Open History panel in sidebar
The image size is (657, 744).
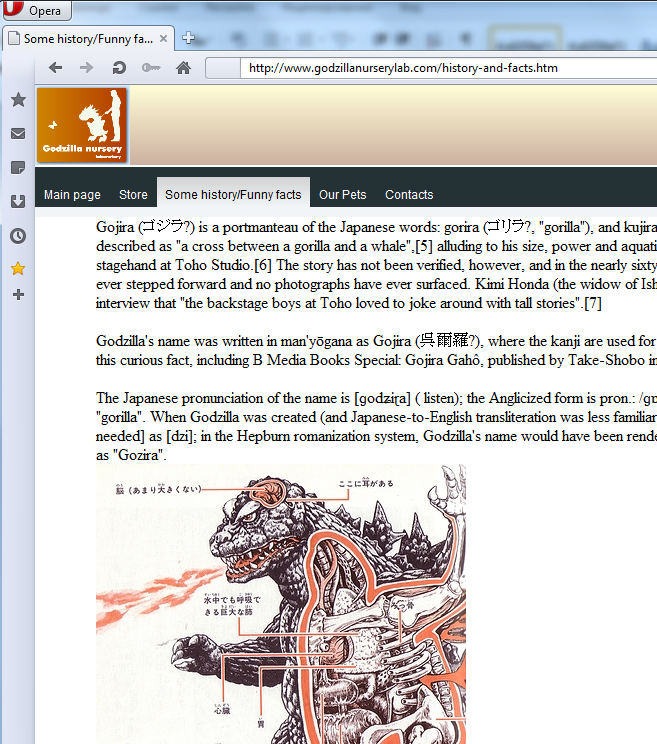tap(18, 236)
